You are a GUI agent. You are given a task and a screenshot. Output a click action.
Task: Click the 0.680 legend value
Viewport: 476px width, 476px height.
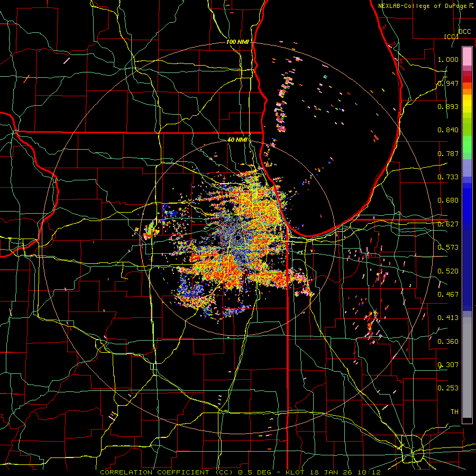point(448,200)
